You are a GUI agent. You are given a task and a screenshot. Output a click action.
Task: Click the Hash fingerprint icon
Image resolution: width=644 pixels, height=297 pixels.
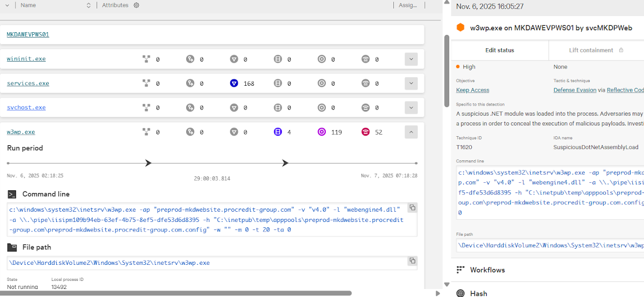460,293
